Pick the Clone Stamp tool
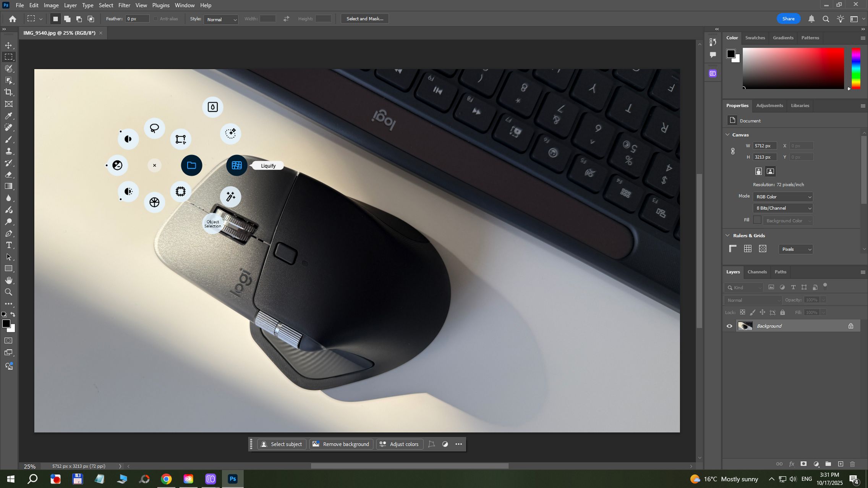Viewport: 868px width, 488px height. pyautogui.click(x=8, y=151)
